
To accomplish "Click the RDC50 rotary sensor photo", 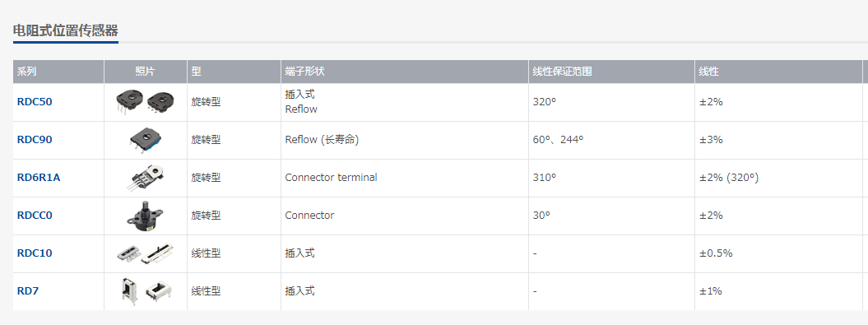I will pos(145,102).
